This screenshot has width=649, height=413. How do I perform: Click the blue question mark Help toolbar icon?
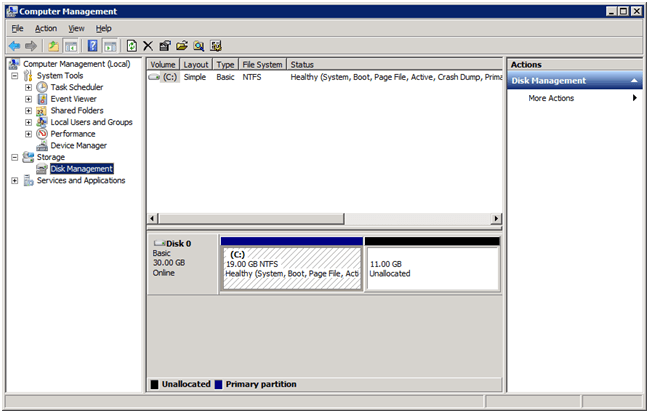[x=92, y=46]
